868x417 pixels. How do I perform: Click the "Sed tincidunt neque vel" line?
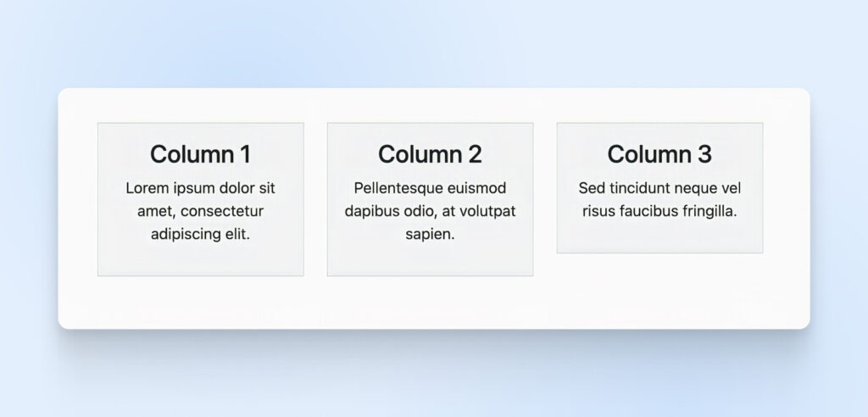point(659,188)
